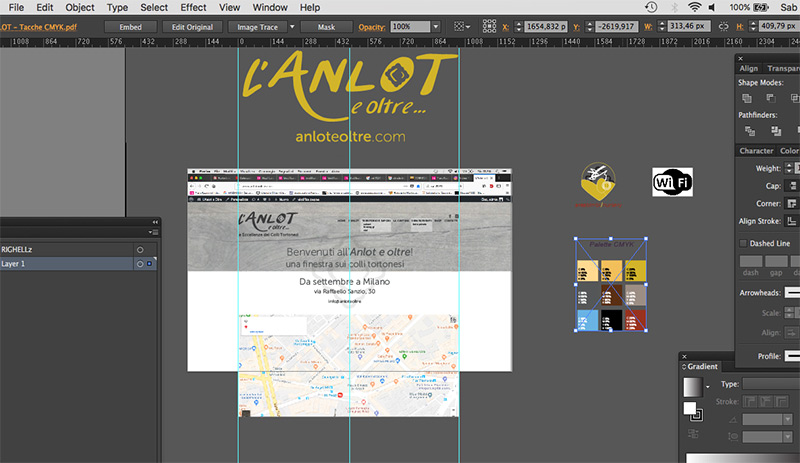Screen dimensions: 800x463
Task: Click the Miter Join corner icon
Action: coord(791,203)
